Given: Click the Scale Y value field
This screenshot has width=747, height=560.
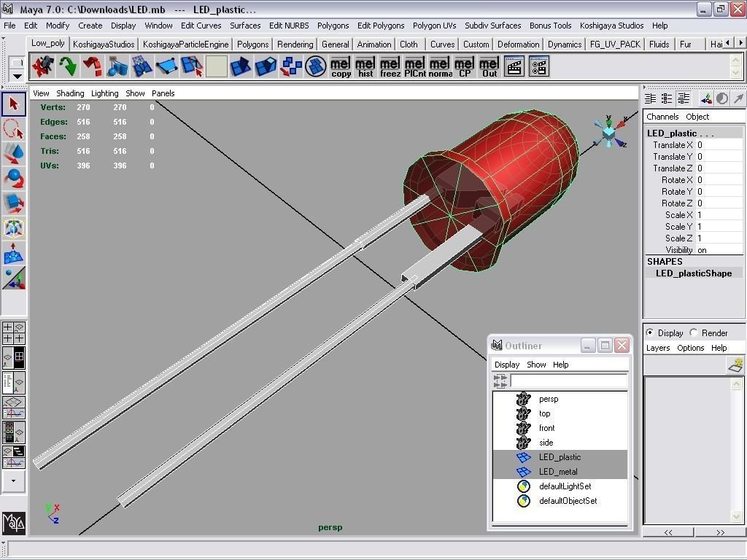Looking at the screenshot, I should click(x=719, y=227).
